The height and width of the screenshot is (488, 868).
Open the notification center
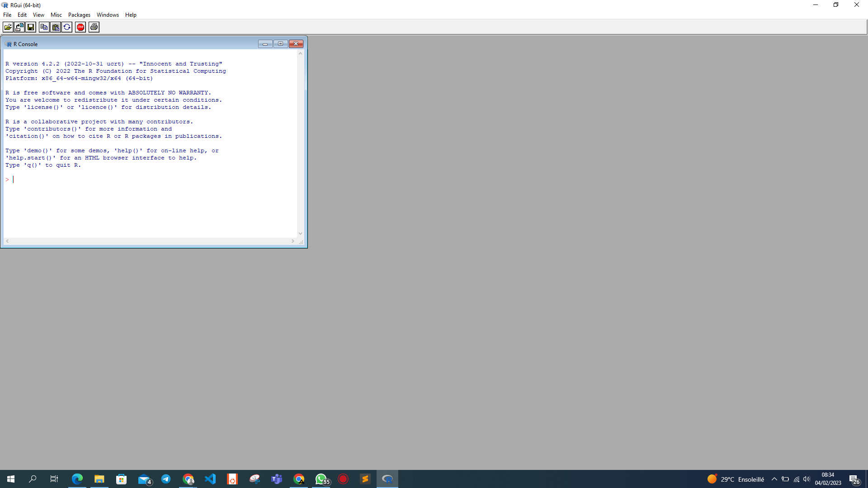coord(854,479)
